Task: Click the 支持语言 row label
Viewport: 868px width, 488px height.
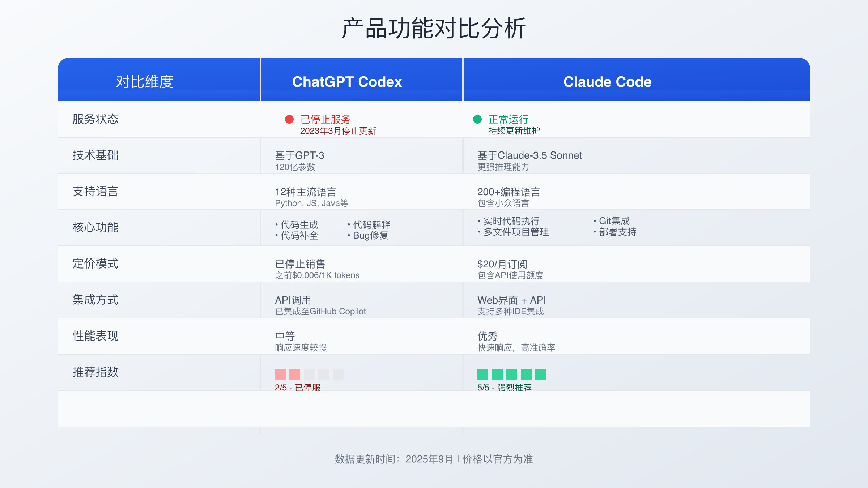Action: (95, 191)
